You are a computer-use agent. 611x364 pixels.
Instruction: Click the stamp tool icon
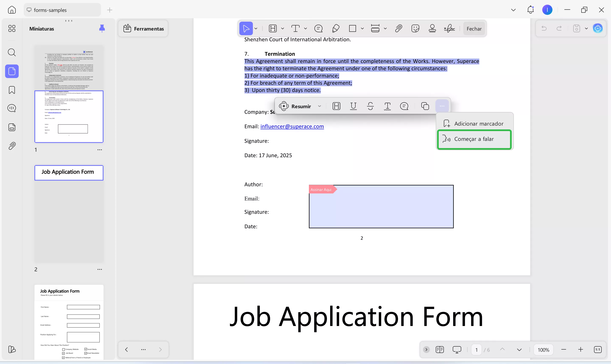click(x=432, y=29)
